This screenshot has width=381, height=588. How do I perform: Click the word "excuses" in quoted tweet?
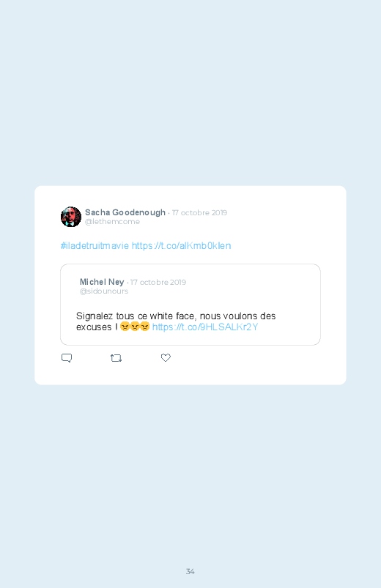click(94, 327)
